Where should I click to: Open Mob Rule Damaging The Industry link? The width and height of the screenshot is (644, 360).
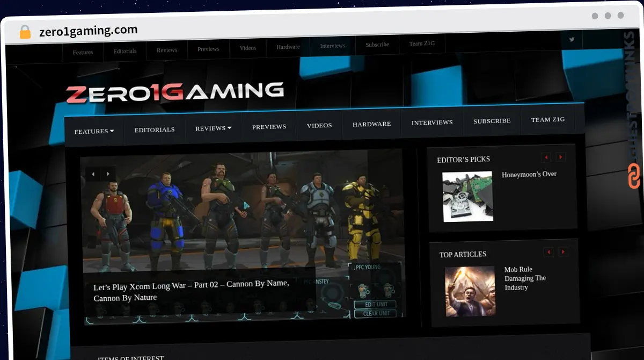525,278
